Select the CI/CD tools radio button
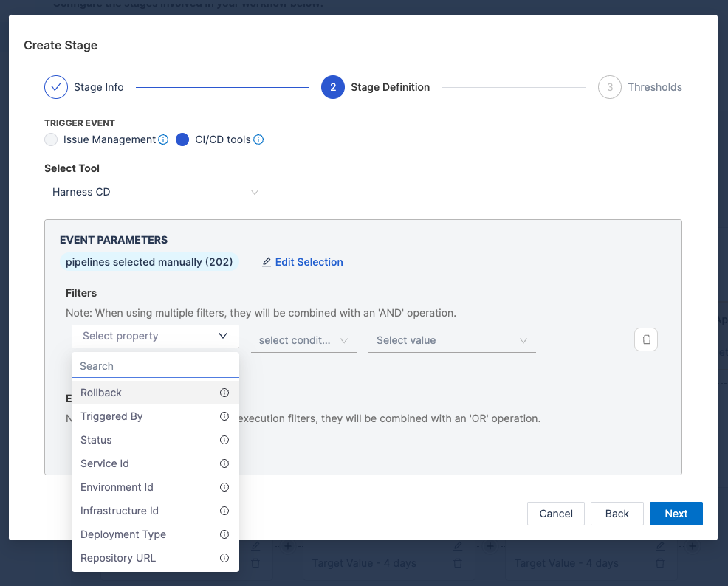This screenshot has width=728, height=586. pyautogui.click(x=182, y=139)
